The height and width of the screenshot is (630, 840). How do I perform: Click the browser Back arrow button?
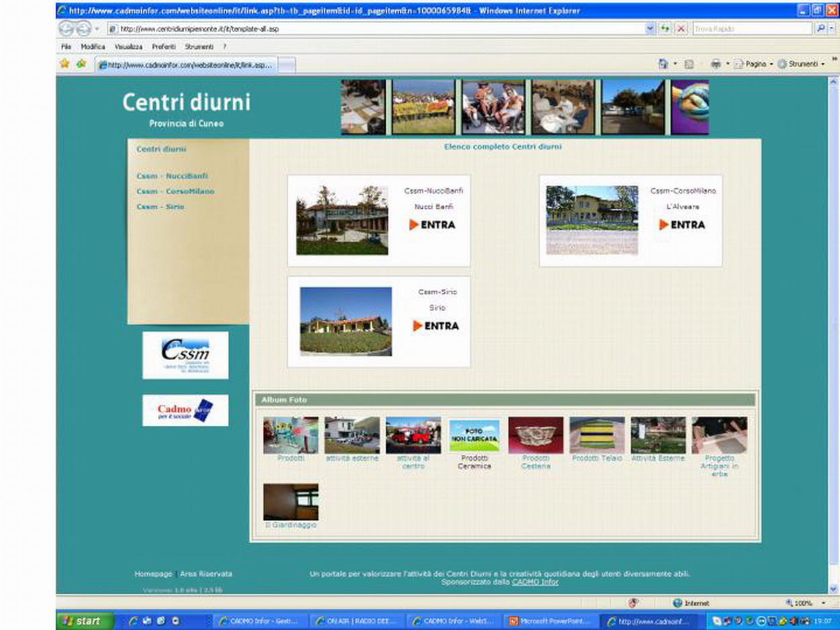[66, 29]
